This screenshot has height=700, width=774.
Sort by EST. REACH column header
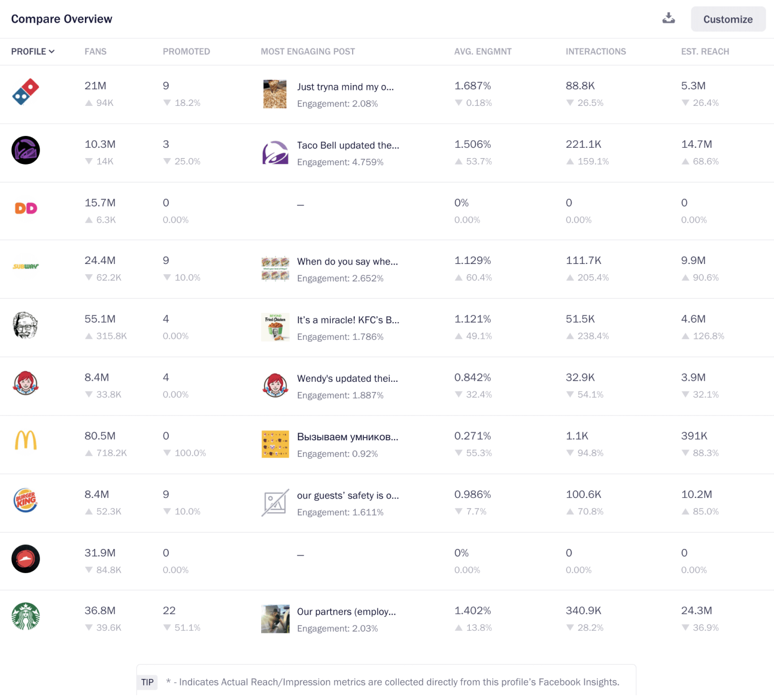[705, 52]
